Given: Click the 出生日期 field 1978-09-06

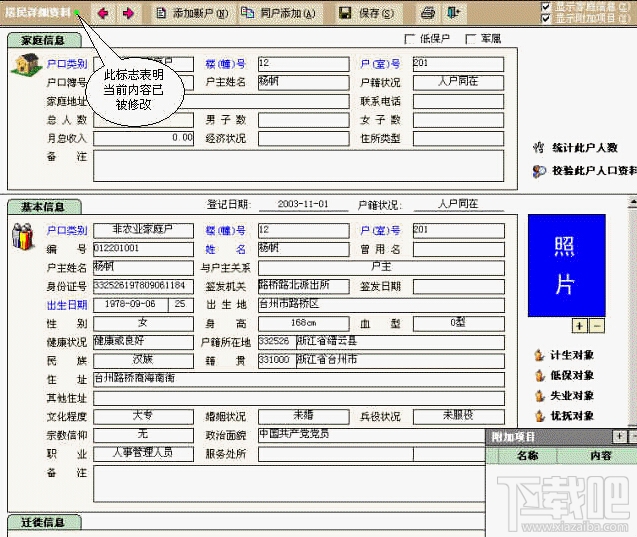Looking at the screenshot, I should pyautogui.click(x=130, y=305).
